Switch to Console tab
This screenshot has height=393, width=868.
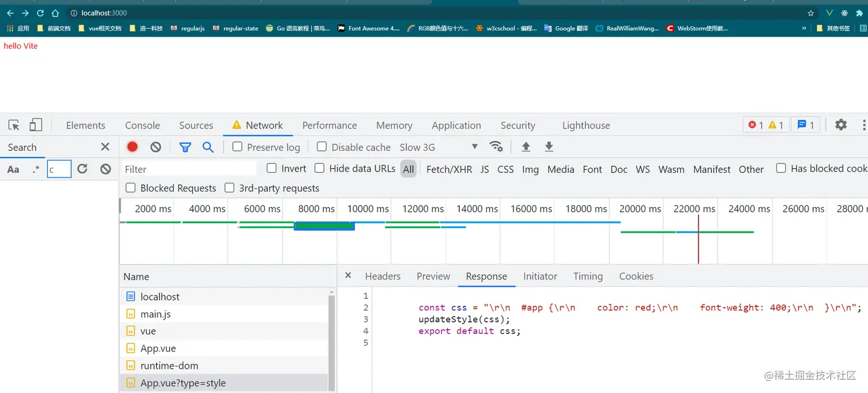point(142,125)
